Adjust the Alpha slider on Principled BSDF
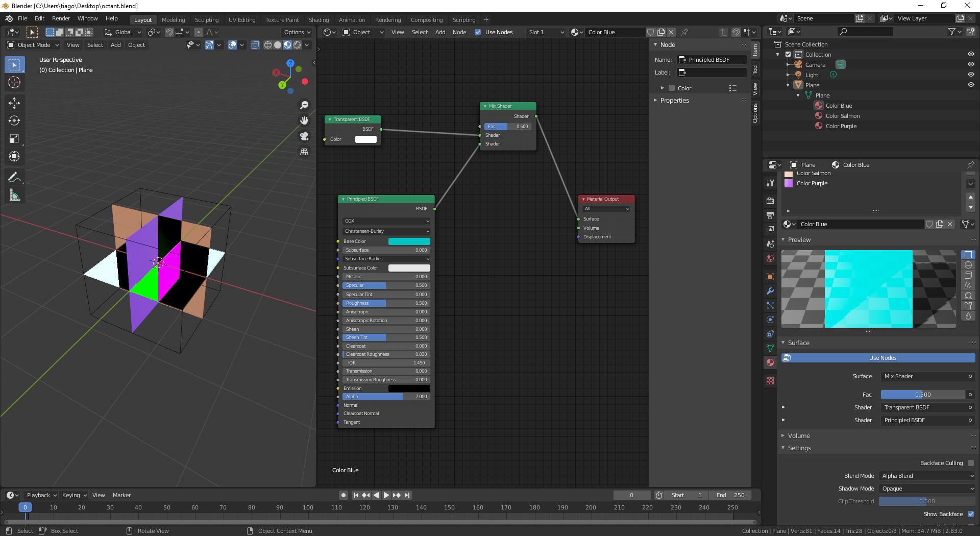980x536 pixels. click(386, 397)
